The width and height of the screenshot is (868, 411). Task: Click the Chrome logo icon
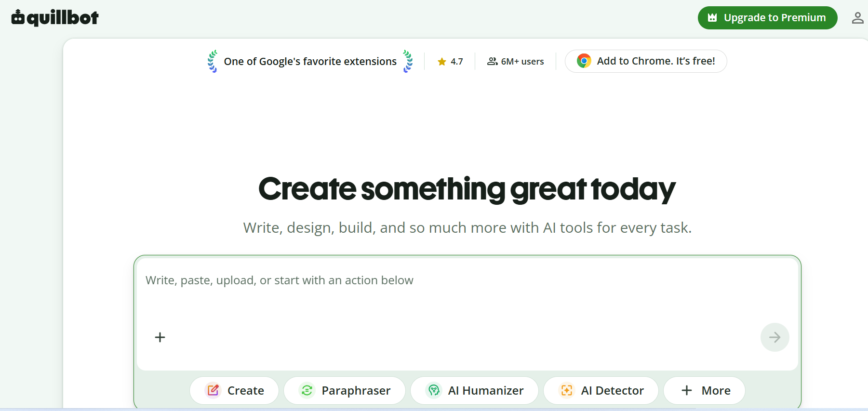584,61
